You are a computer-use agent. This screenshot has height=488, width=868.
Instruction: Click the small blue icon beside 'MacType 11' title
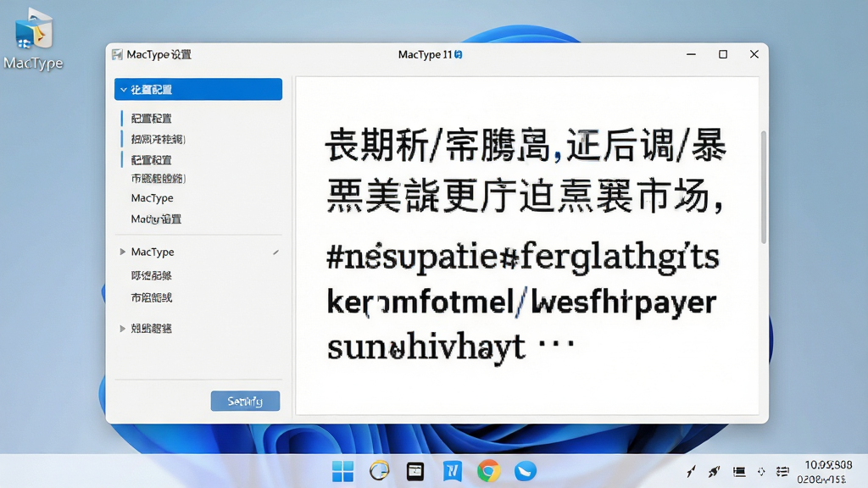coord(459,54)
